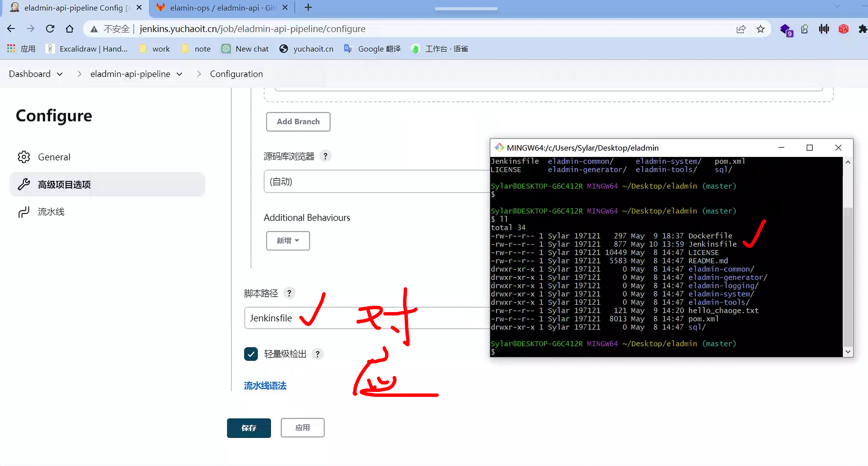Reload the page via refresh icon
Image resolution: width=868 pixels, height=466 pixels.
click(x=50, y=29)
